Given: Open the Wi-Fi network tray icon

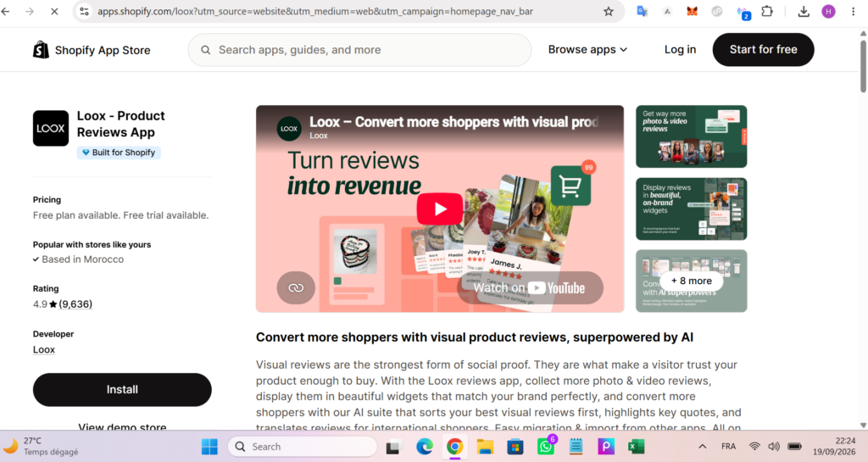Looking at the screenshot, I should point(754,447).
